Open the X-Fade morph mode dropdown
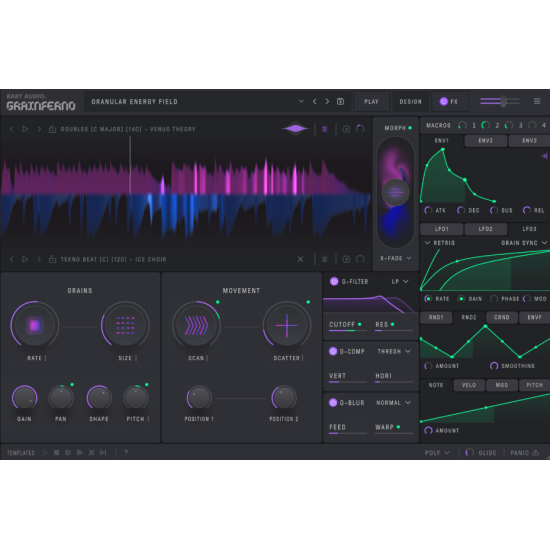 pyautogui.click(x=395, y=258)
